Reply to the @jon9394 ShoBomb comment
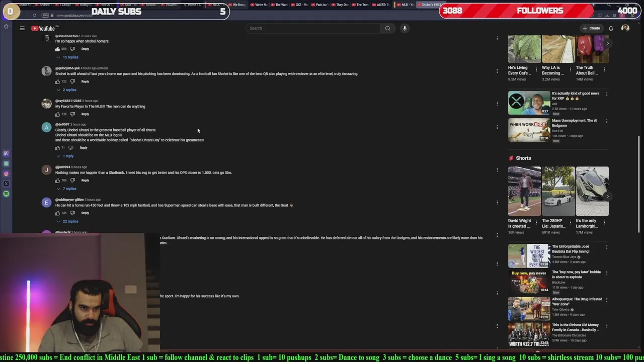Screen dimensions: 644x362 coord(85,180)
